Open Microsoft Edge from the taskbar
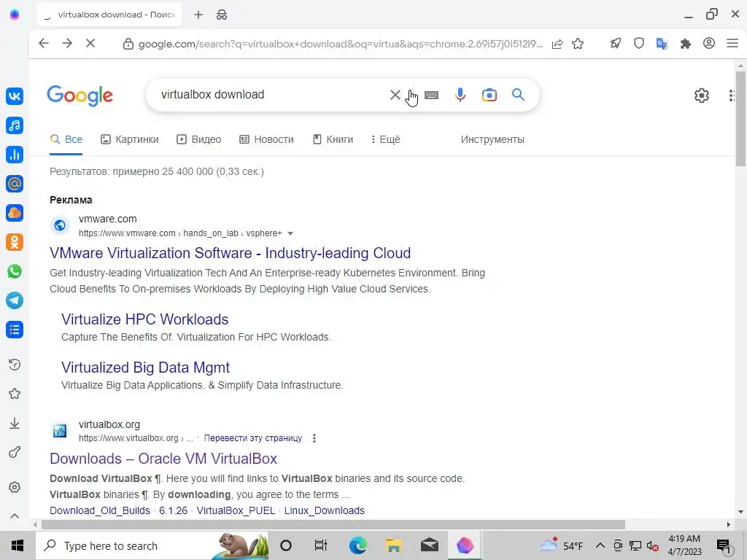 (358, 545)
